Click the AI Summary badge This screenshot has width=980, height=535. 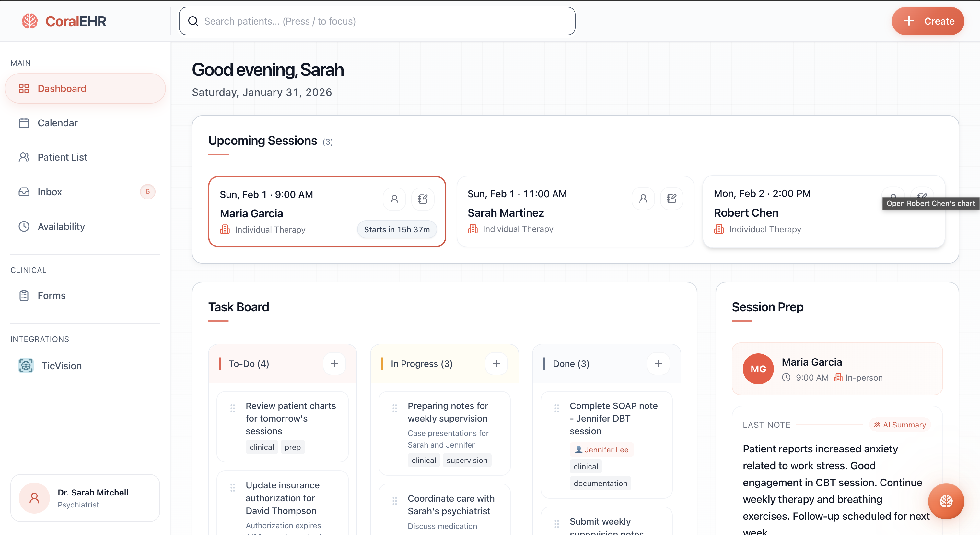coord(900,425)
